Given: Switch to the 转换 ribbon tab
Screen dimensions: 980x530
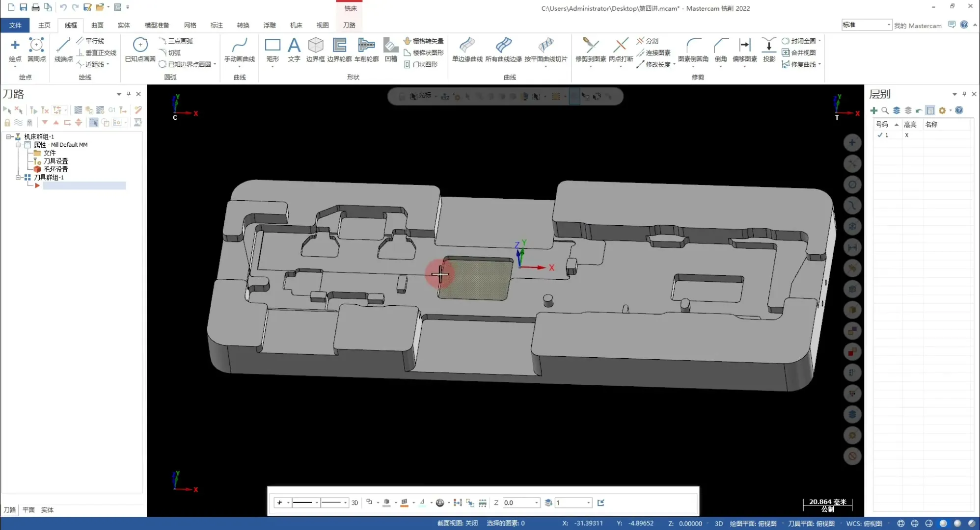Looking at the screenshot, I should click(243, 25).
